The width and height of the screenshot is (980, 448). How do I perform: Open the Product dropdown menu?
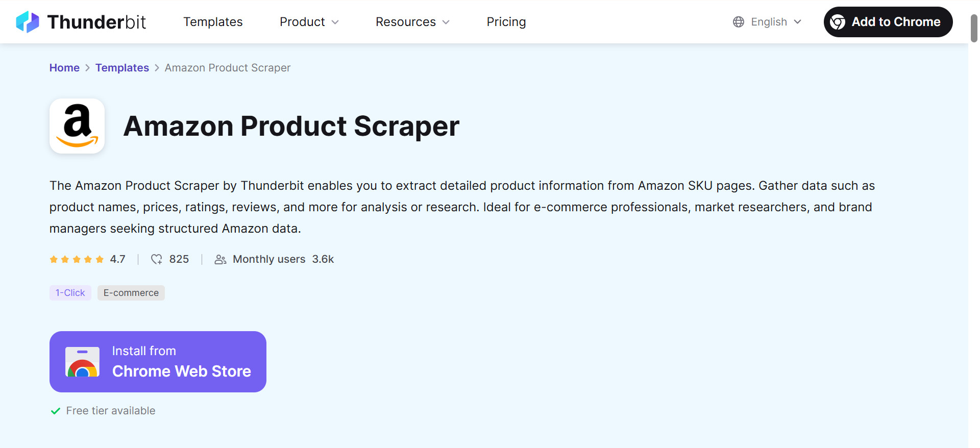pyautogui.click(x=308, y=21)
